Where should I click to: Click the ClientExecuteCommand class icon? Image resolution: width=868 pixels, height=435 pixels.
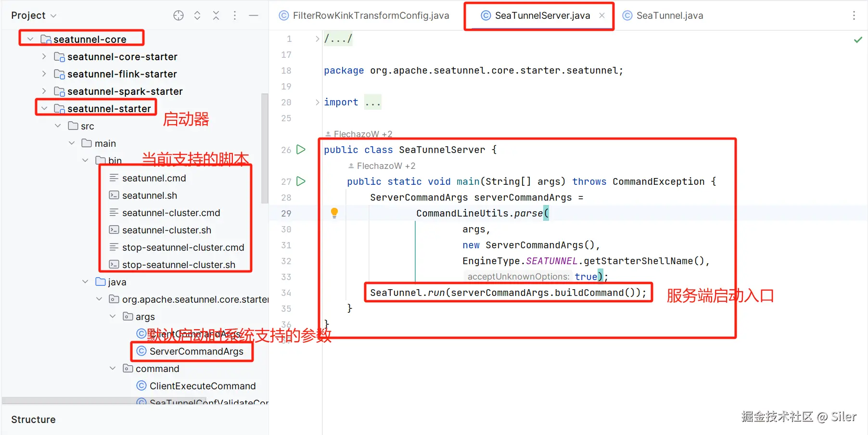click(141, 386)
